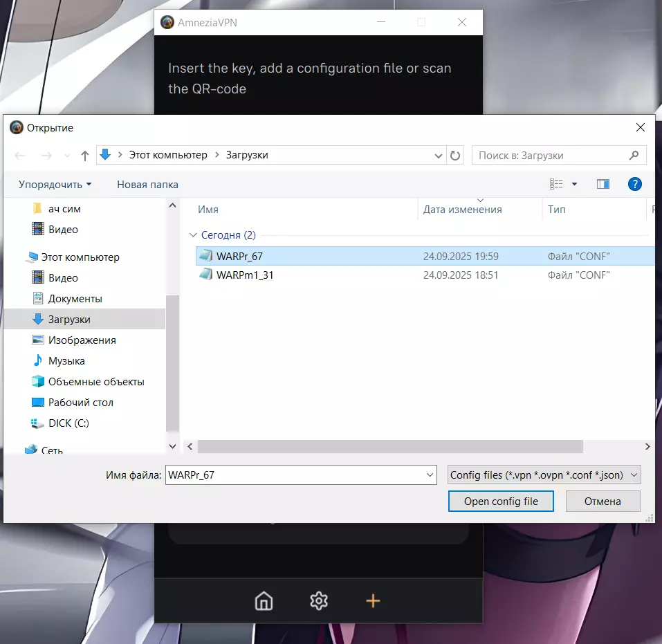Select the top Видео quick-access item
The image size is (662, 644).
(x=63, y=229)
